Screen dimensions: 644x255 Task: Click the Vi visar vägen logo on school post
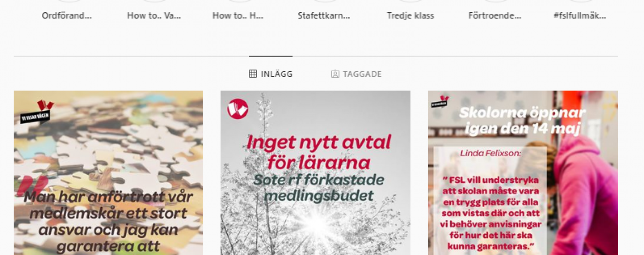point(440,102)
